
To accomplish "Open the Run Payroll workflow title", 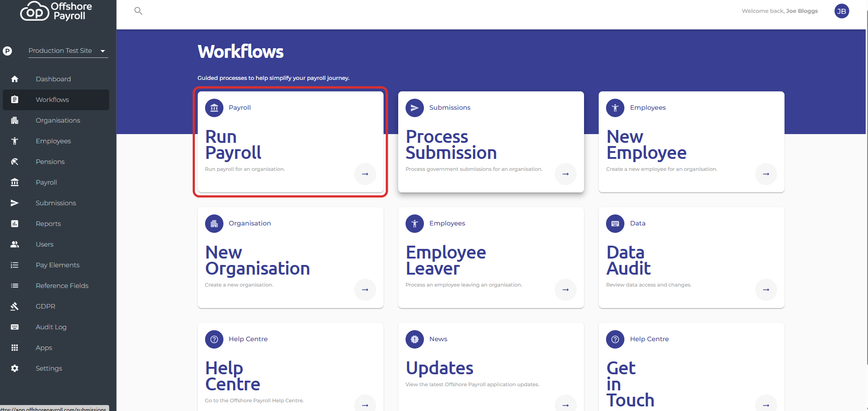I will [x=233, y=145].
